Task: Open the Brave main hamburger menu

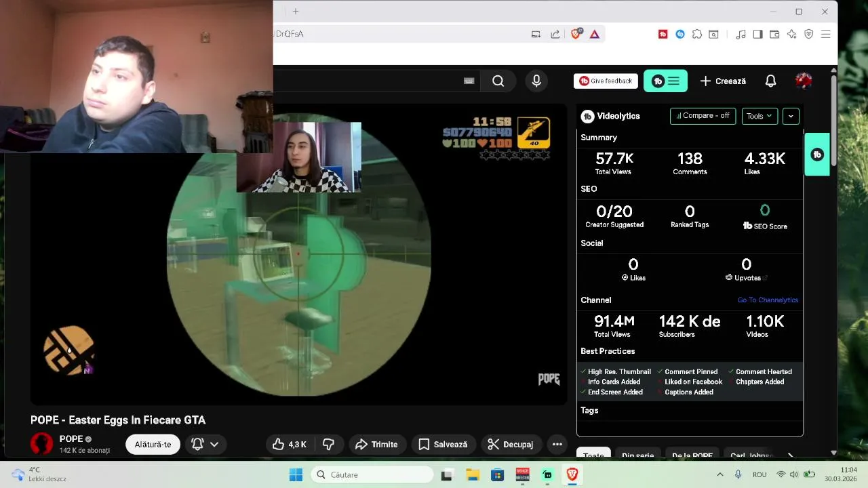Action: [x=825, y=34]
